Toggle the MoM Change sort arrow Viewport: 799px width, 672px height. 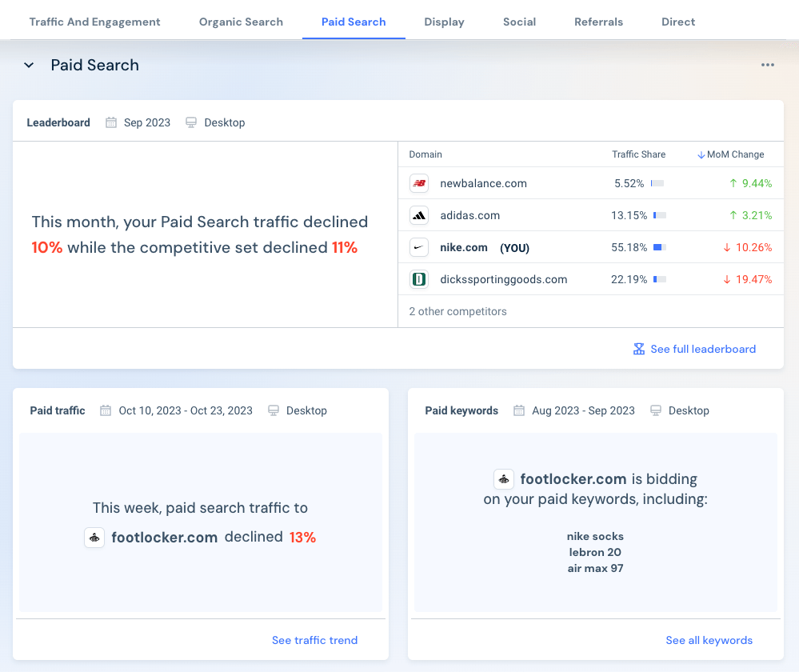[x=702, y=154]
